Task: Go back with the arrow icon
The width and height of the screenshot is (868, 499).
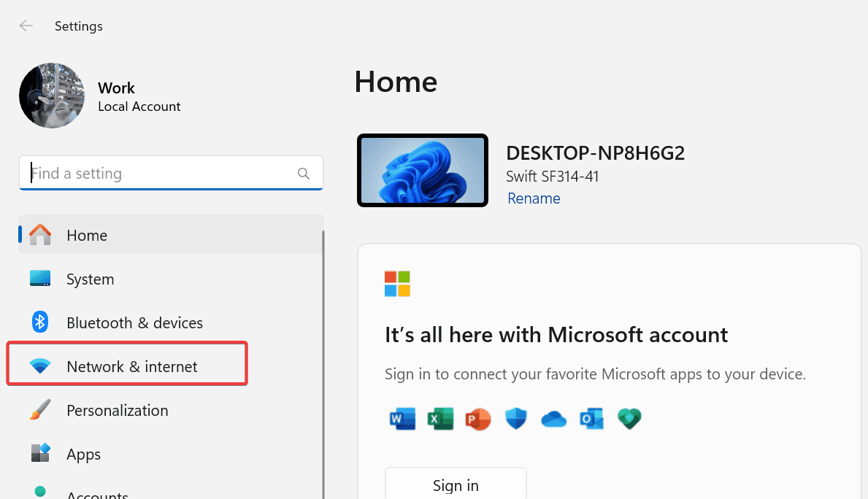Action: 26,26
